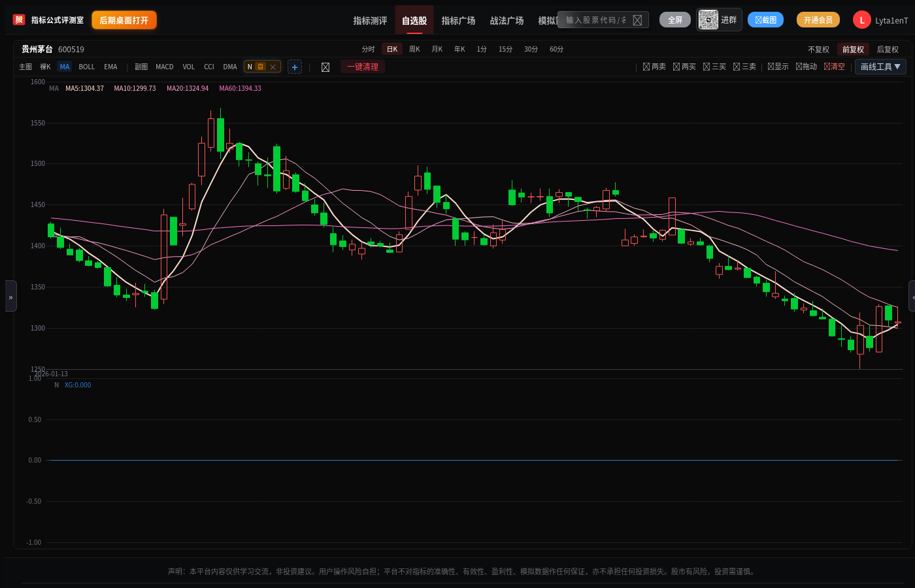Open the 战法广场 navigation tab
The height and width of the screenshot is (588, 915).
[x=507, y=20]
